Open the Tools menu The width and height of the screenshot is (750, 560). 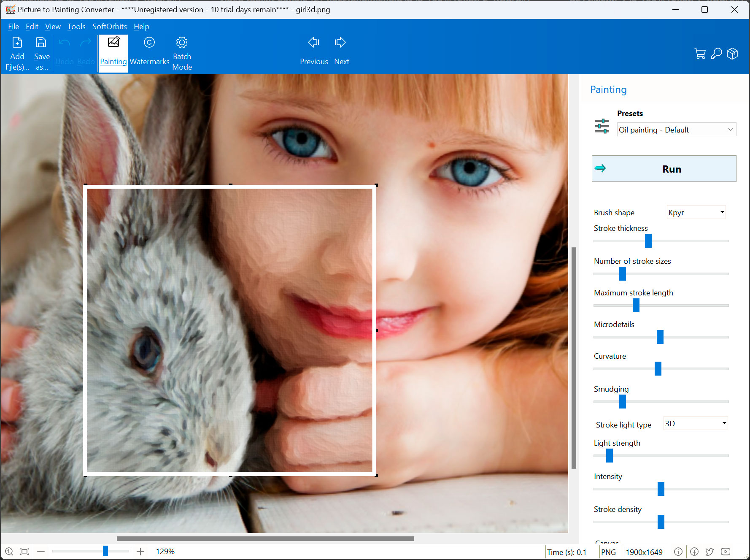76,26
